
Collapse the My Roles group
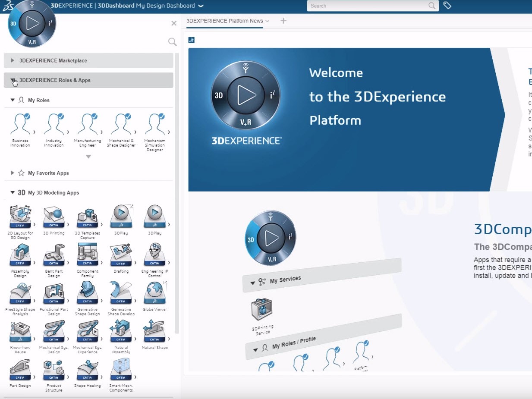click(x=13, y=100)
